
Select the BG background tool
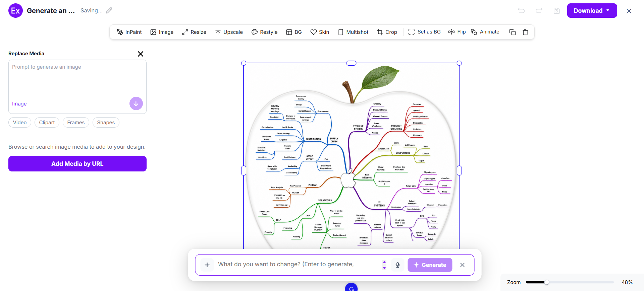pos(294,32)
